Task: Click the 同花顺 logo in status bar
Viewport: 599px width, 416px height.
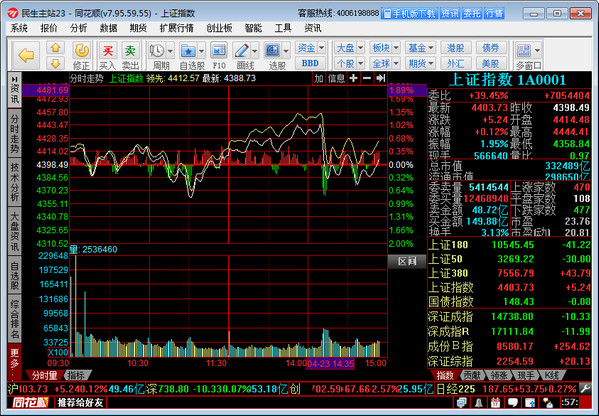Action: click(x=31, y=402)
